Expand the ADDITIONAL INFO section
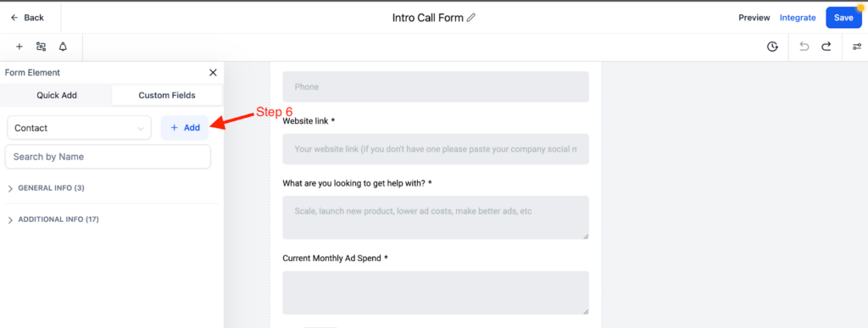This screenshot has height=328, width=868. [x=53, y=220]
